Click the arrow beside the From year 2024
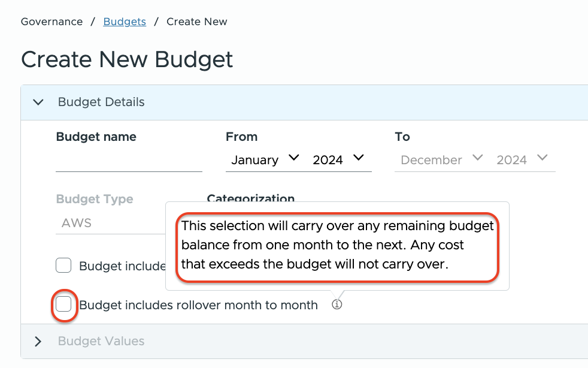588x368 pixels. pos(358,158)
